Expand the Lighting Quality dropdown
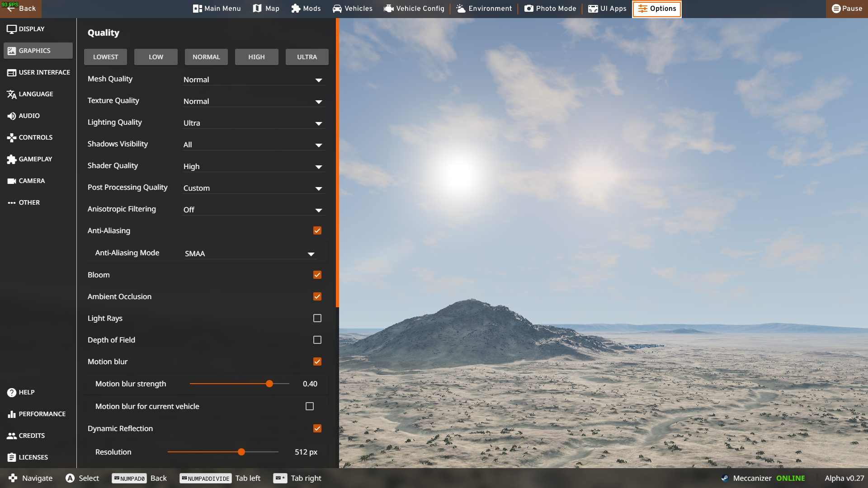 [253, 123]
